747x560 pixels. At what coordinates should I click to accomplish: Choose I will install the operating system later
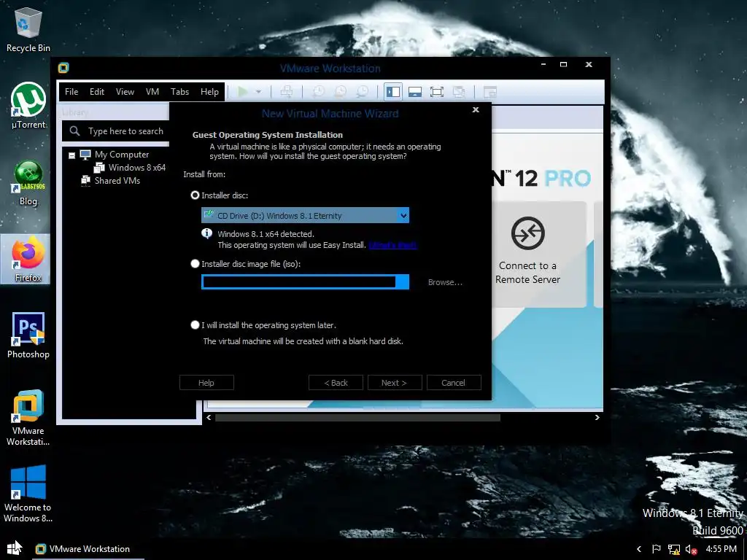[195, 324]
